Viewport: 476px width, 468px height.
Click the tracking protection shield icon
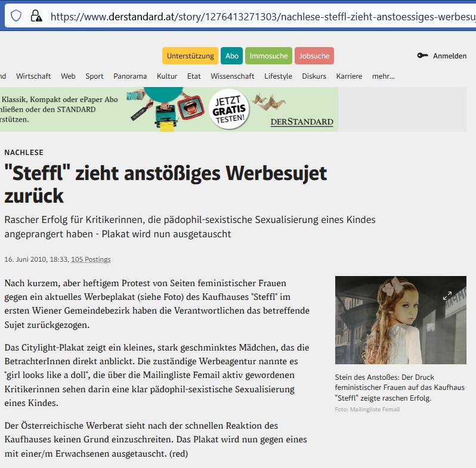(16, 16)
